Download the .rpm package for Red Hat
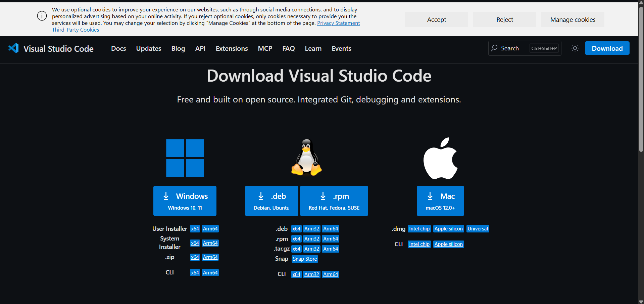Image resolution: width=644 pixels, height=304 pixels. click(x=334, y=201)
